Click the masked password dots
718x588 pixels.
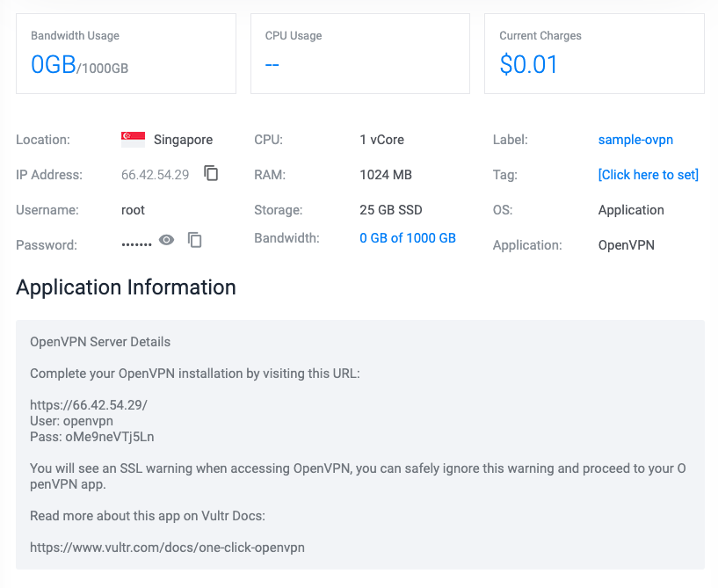tap(136, 245)
